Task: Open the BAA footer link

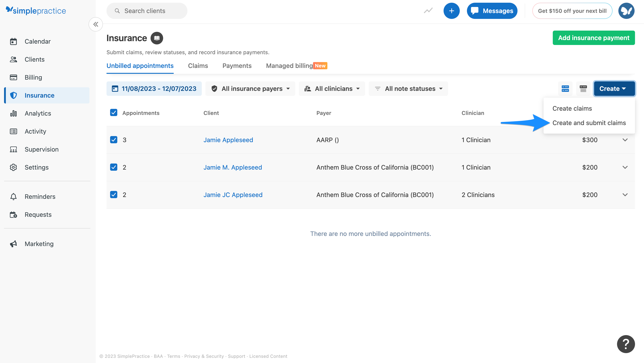Action: (x=158, y=356)
